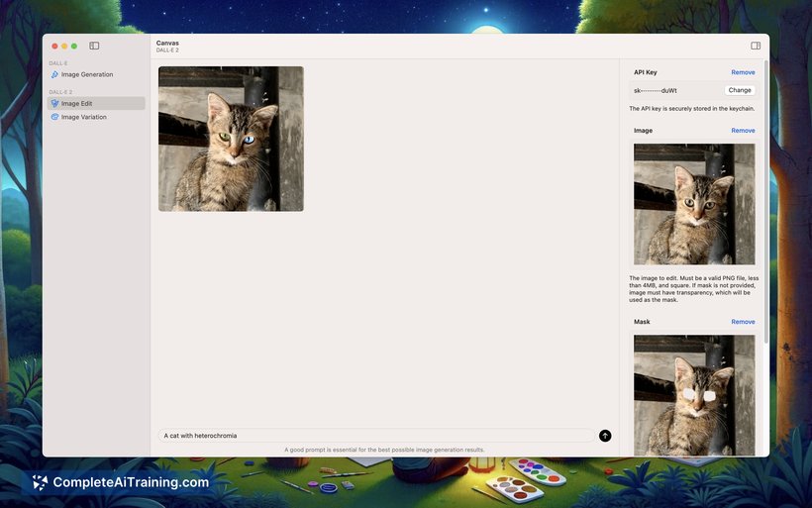The width and height of the screenshot is (812, 508).
Task: Open the generated cat image on canvas
Action: 231,139
